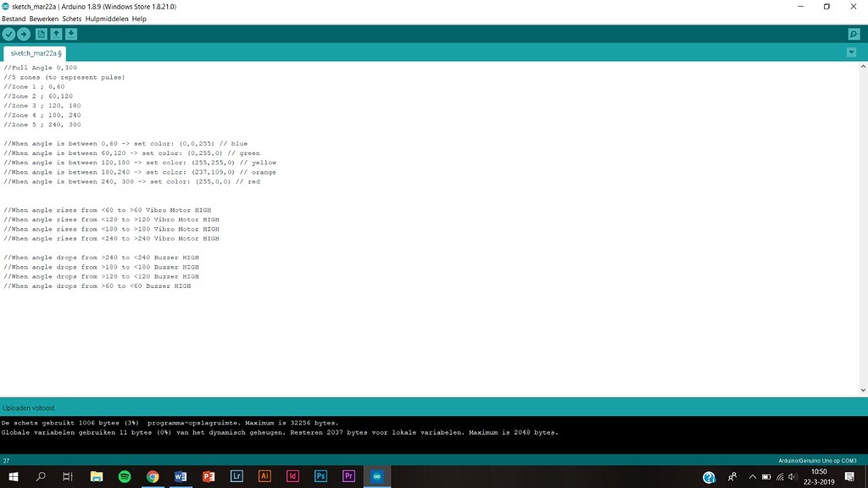Open the Windows Start menu
Image resolution: width=868 pixels, height=488 pixels.
pos(14,476)
